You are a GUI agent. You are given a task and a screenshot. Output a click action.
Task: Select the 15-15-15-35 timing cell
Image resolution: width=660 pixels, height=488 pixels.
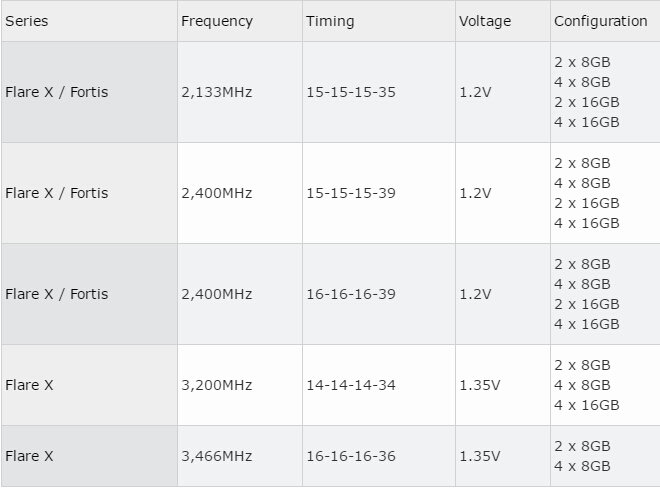click(379, 92)
